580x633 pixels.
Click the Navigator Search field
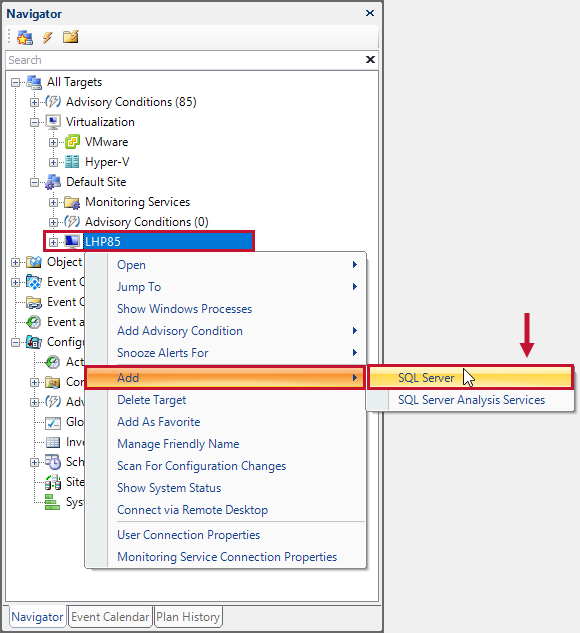coord(184,60)
